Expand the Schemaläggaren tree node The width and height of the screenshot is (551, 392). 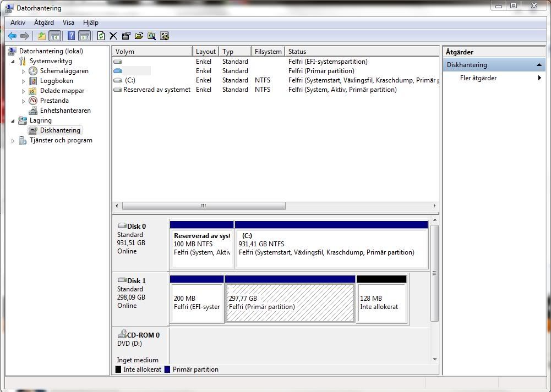click(x=23, y=71)
